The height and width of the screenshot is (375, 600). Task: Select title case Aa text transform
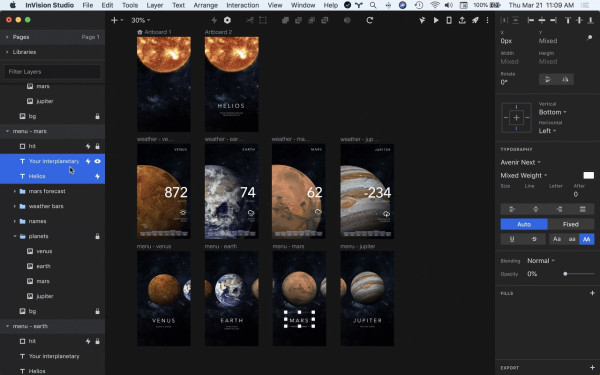pos(557,239)
